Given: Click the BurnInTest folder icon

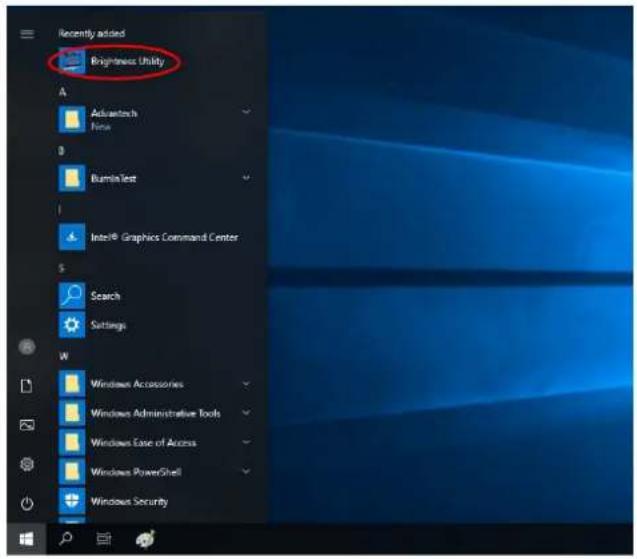Looking at the screenshot, I should point(72,178).
